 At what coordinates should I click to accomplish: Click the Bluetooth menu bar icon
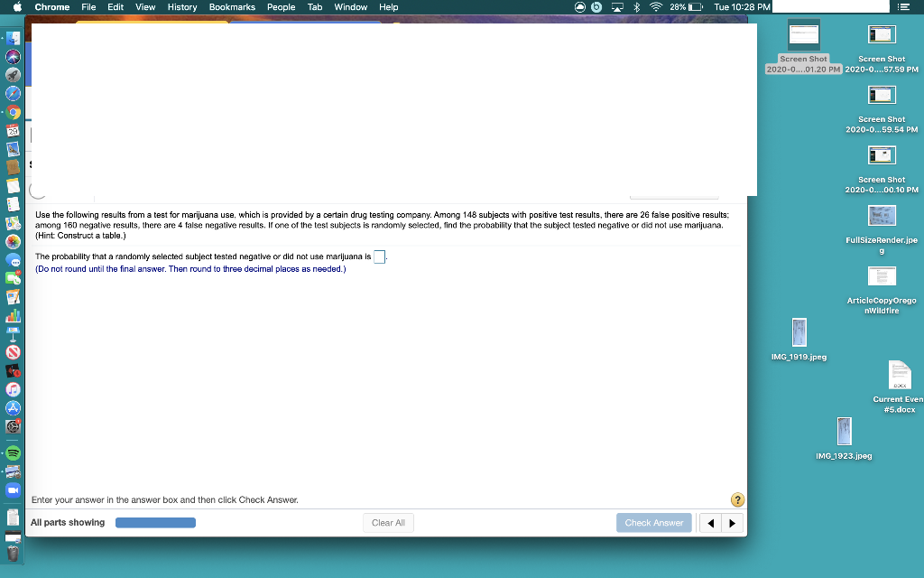(x=635, y=6)
